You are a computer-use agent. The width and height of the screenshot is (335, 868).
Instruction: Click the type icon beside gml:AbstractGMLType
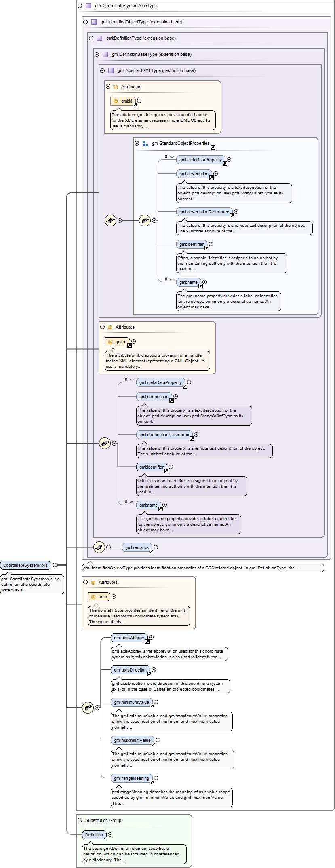point(111,71)
